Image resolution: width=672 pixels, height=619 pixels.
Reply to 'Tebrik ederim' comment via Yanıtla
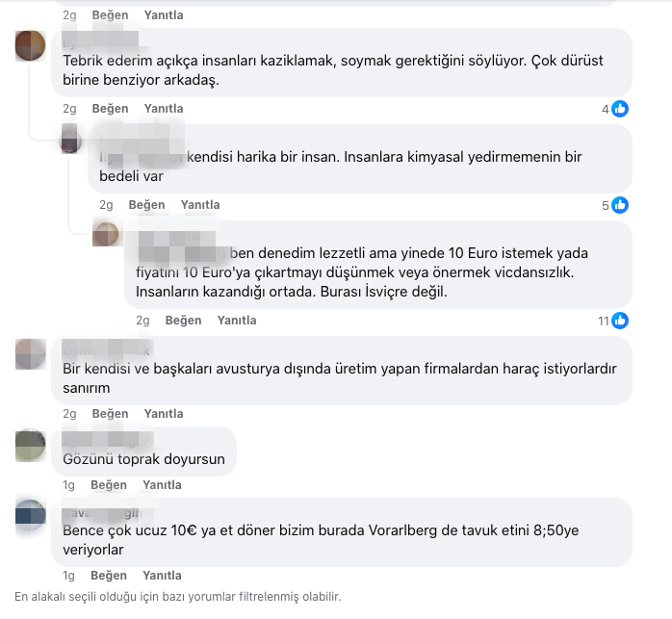pyautogui.click(x=164, y=109)
